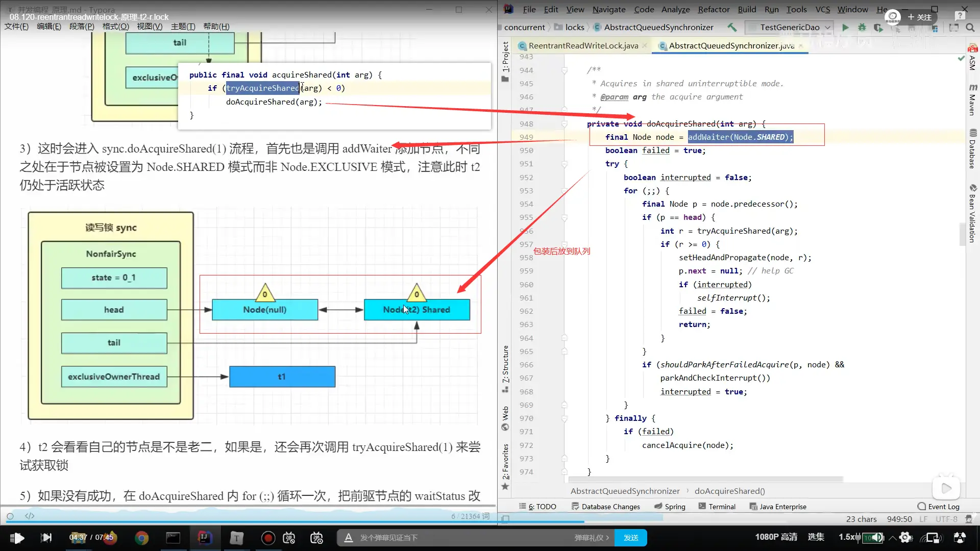Collapse the try block fold at line 951

point(565,164)
